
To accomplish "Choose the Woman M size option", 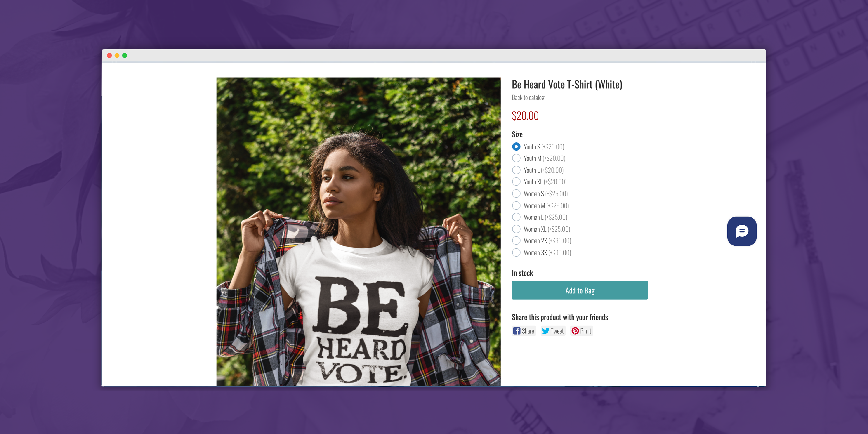I will point(516,205).
